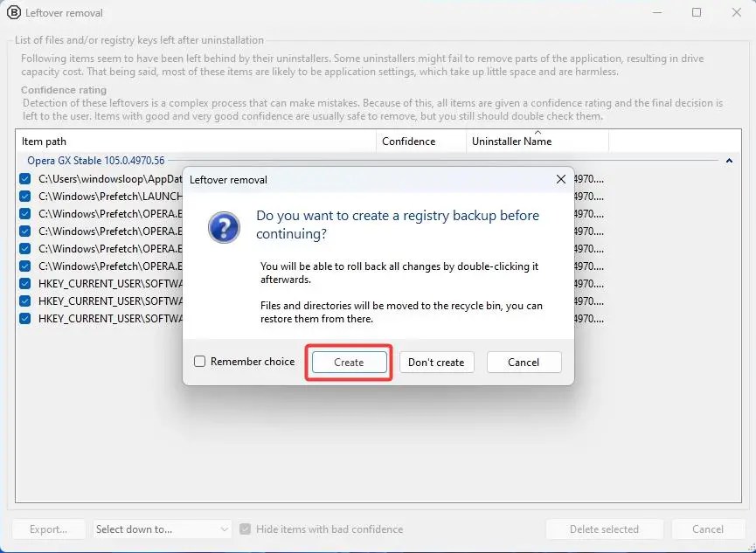This screenshot has width=756, height=553.
Task: Sort by the Item path column
Action: point(196,142)
